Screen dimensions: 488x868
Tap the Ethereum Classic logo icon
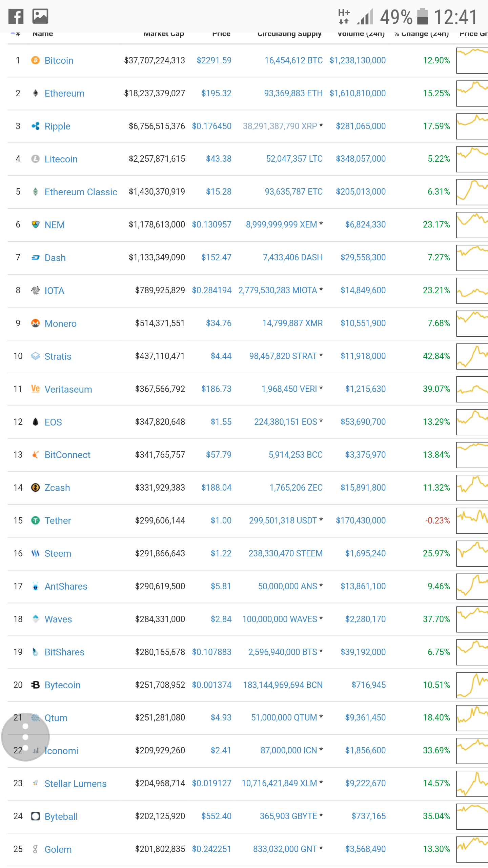tap(35, 192)
